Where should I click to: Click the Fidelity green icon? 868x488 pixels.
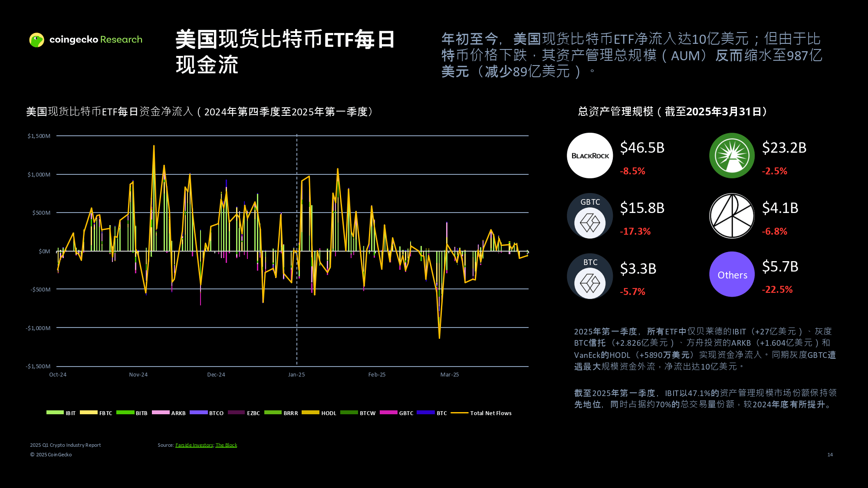point(732,155)
